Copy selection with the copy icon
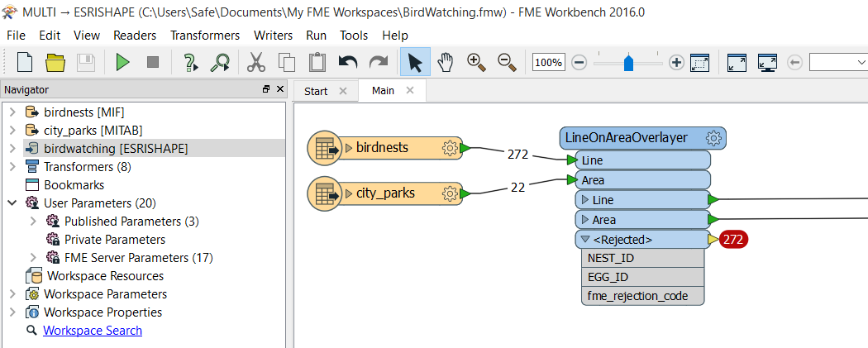Viewport: 868px width, 348px height. pos(287,63)
